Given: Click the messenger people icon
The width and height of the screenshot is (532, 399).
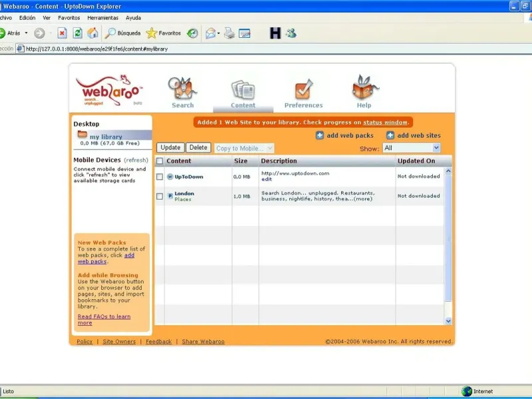Looking at the screenshot, I should 291,33.
